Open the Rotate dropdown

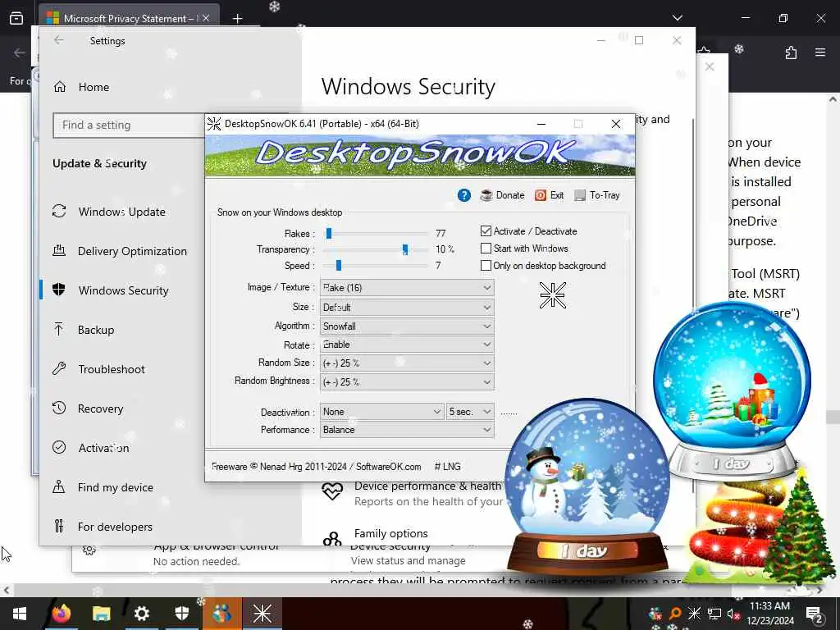point(407,345)
